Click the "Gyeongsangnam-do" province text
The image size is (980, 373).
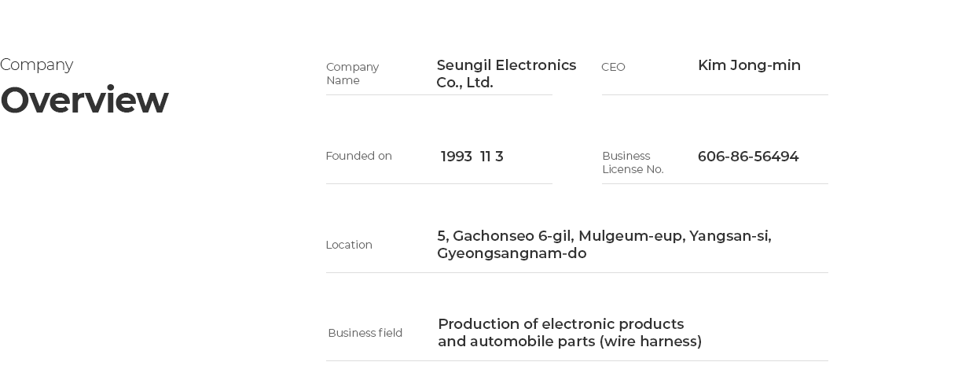tap(512, 253)
